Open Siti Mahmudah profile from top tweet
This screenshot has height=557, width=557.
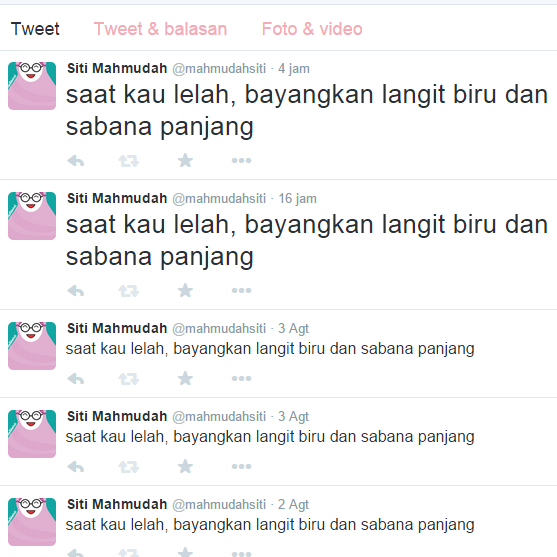pos(117,68)
